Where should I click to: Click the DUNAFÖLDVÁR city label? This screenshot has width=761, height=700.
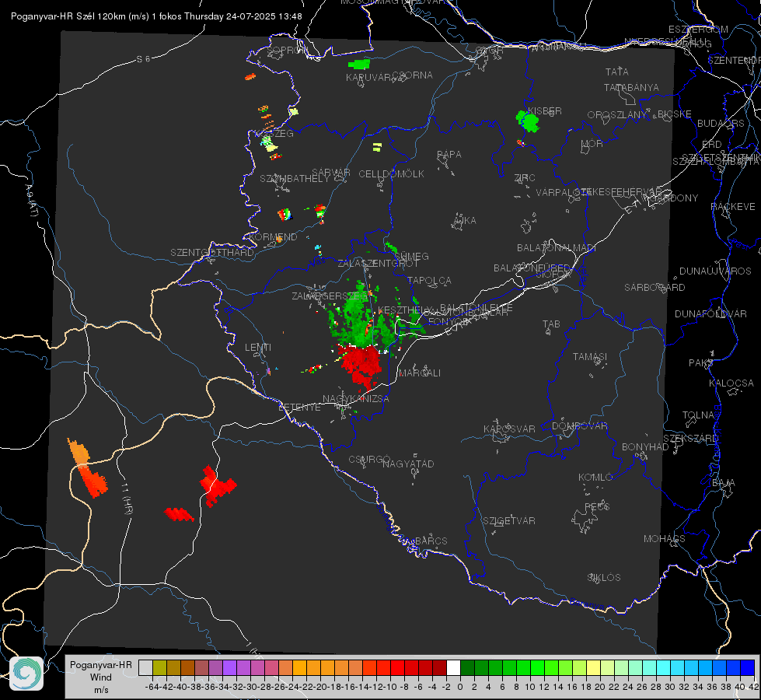click(x=710, y=313)
